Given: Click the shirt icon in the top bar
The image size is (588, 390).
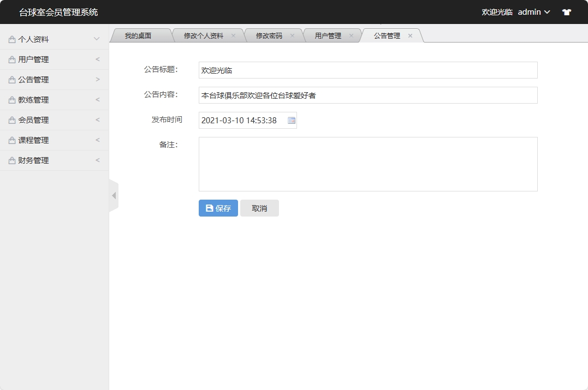Looking at the screenshot, I should pyautogui.click(x=566, y=11).
